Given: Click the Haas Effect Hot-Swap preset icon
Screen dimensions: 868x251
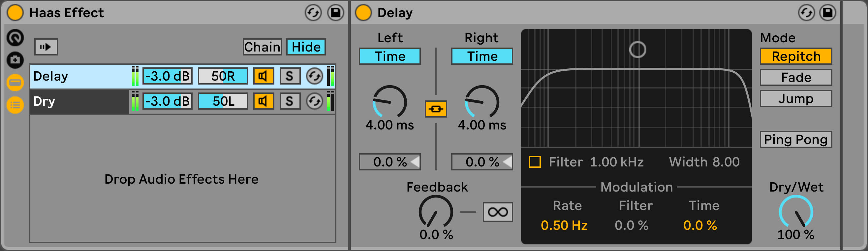Looking at the screenshot, I should 313,13.
